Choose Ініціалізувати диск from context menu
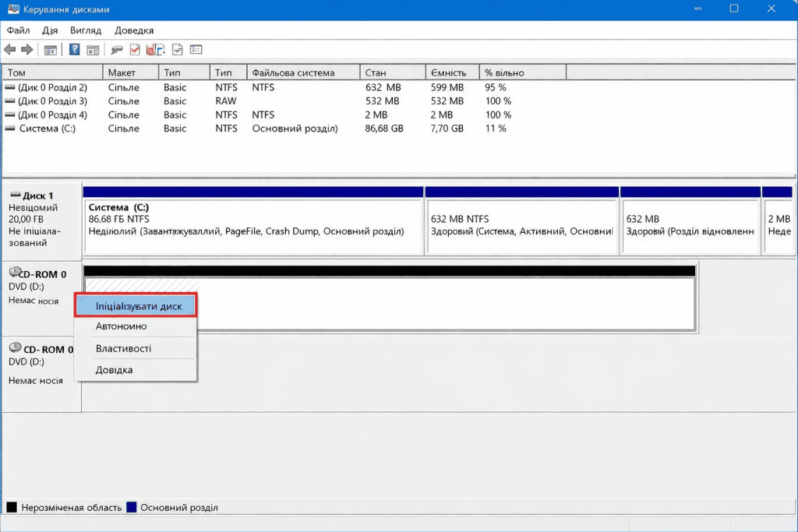Viewport: 798px width, 532px height. (x=138, y=306)
